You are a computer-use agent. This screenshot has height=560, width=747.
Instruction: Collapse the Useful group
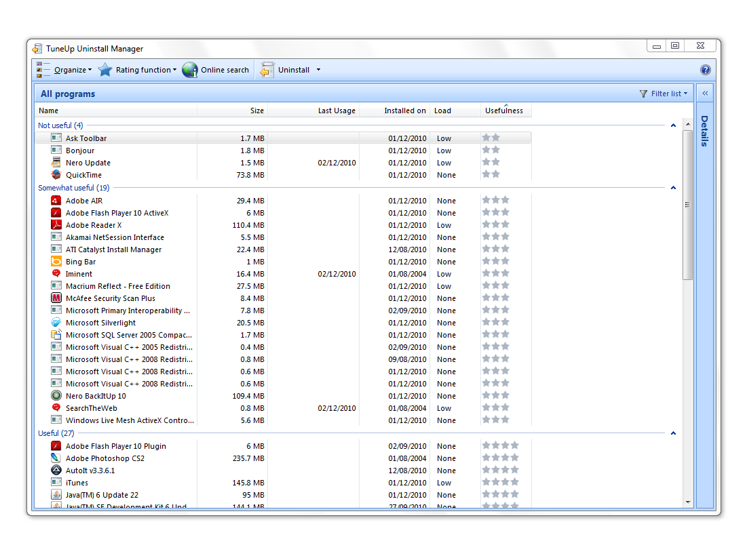click(x=673, y=433)
